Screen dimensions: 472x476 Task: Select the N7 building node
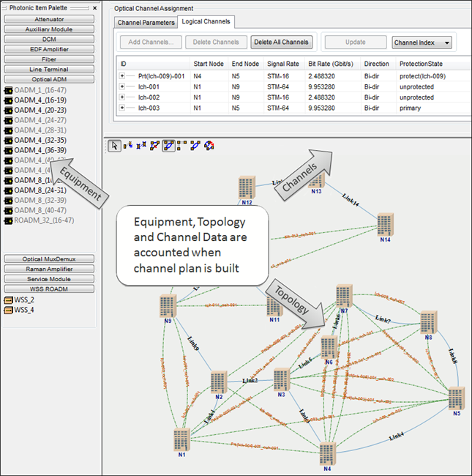[344, 296]
